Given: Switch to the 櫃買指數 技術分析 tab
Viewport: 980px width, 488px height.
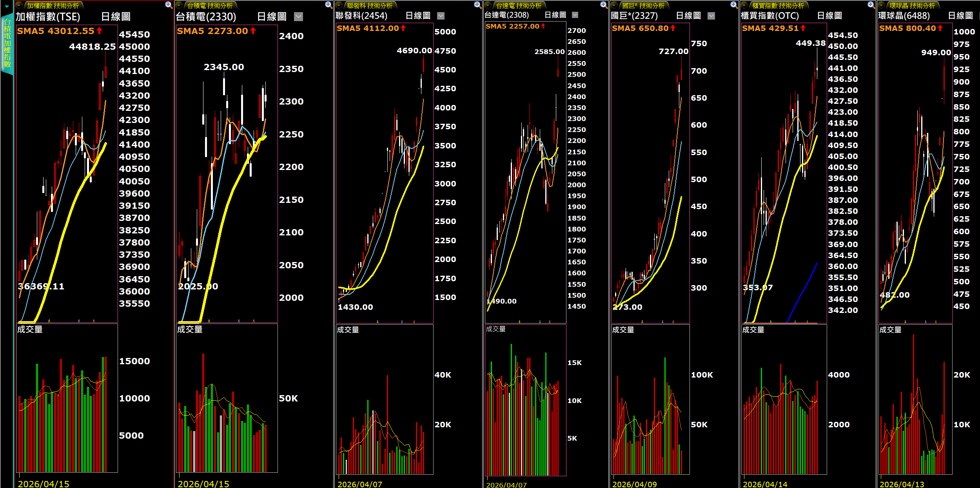Looking at the screenshot, I should click(x=778, y=5).
